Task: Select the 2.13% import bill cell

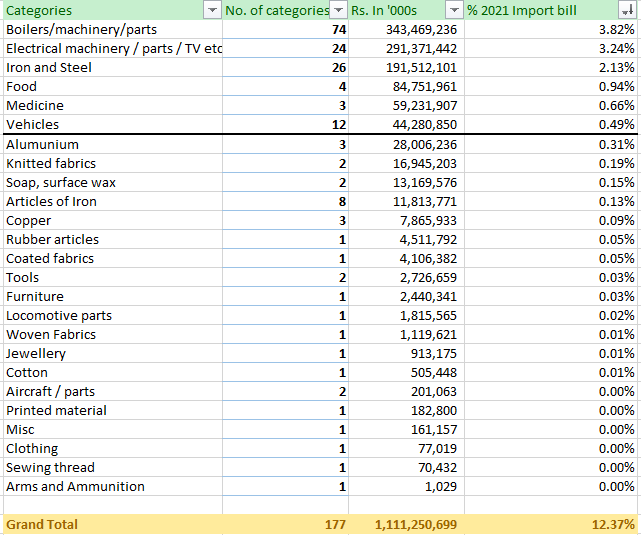Action: click(551, 67)
